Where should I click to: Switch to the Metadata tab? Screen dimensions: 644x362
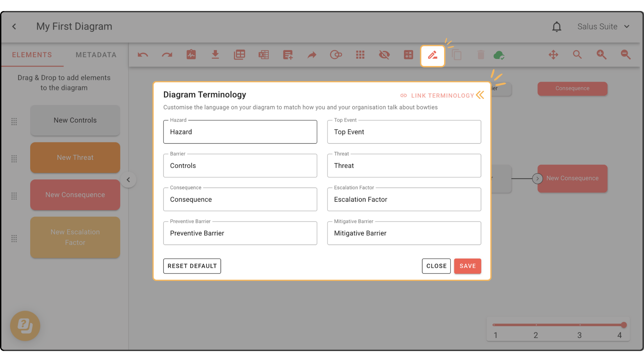96,55
